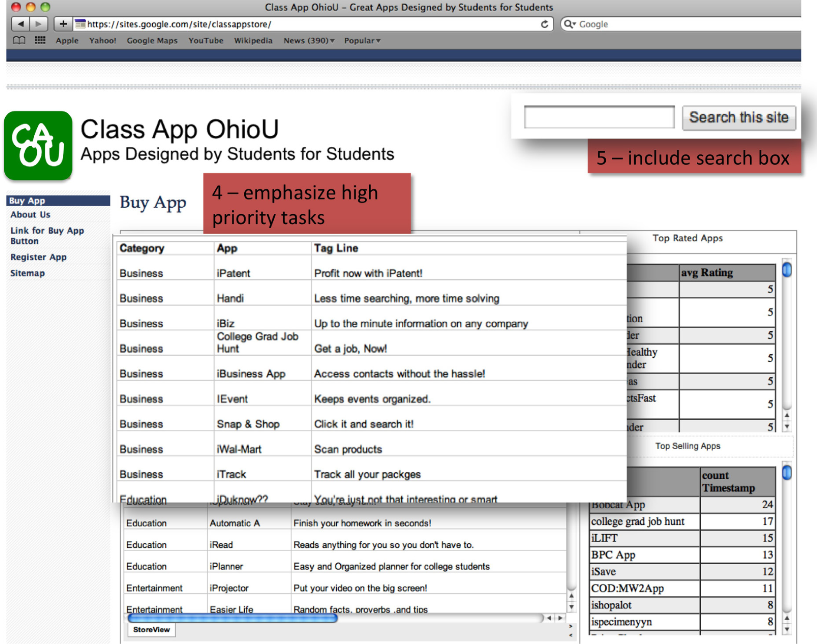Open the Yahoo! bookmark
The image size is (817, 644).
coord(103,40)
